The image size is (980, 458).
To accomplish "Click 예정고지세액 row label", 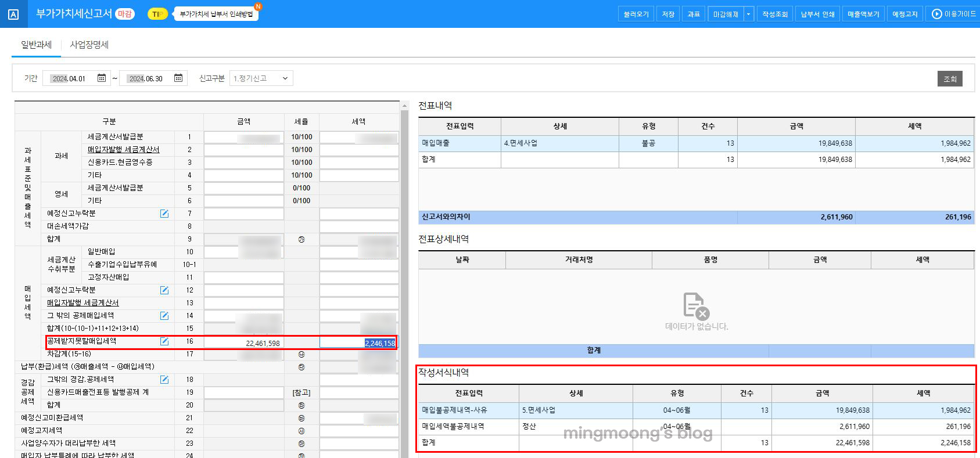I will click(x=41, y=431).
